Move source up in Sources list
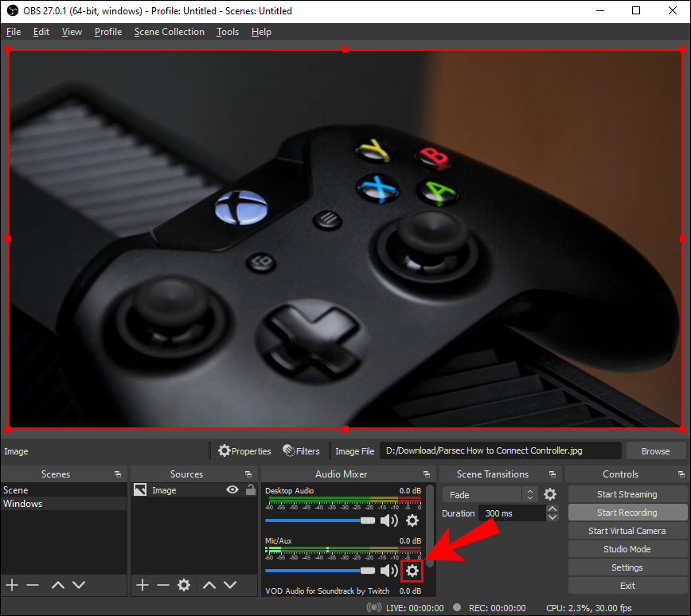The width and height of the screenshot is (691, 616). (209, 585)
